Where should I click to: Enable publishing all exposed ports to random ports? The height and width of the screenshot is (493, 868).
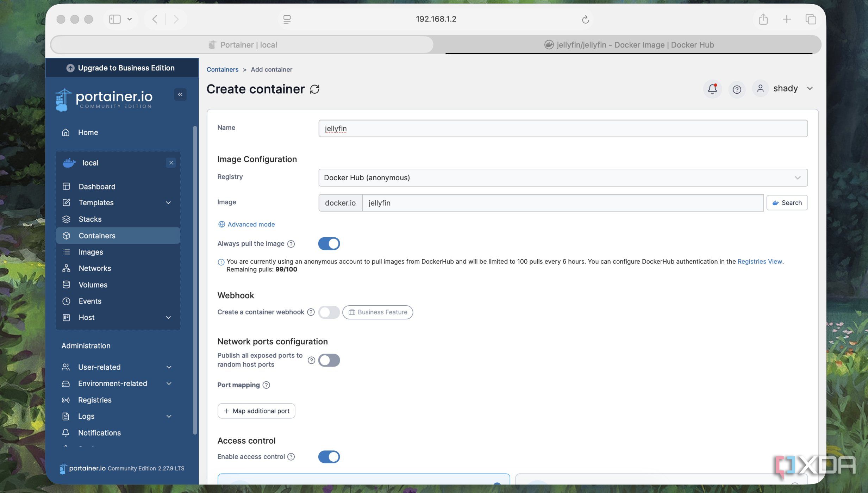coord(329,360)
